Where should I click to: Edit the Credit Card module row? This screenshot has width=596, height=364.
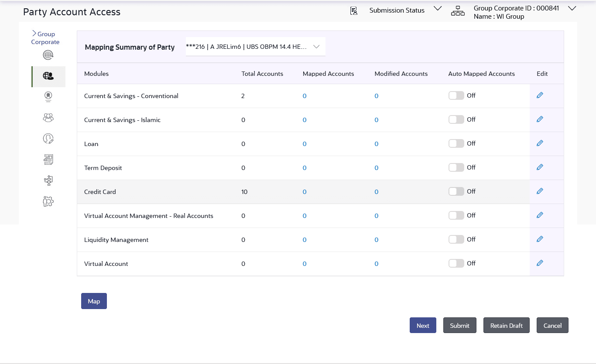pyautogui.click(x=540, y=191)
